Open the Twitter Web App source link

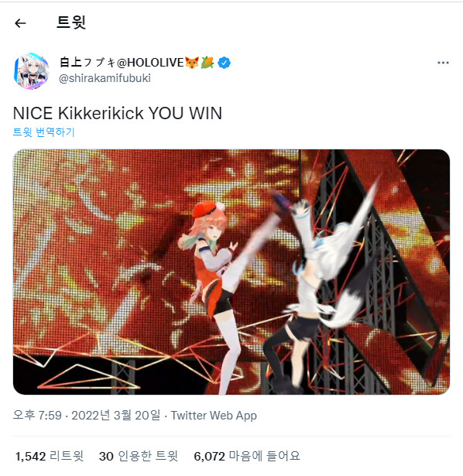tap(214, 416)
